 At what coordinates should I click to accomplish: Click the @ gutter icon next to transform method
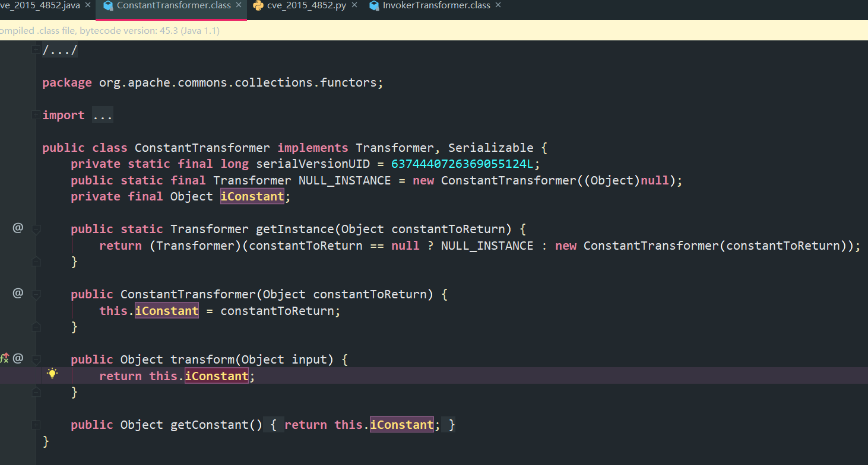pyautogui.click(x=18, y=358)
